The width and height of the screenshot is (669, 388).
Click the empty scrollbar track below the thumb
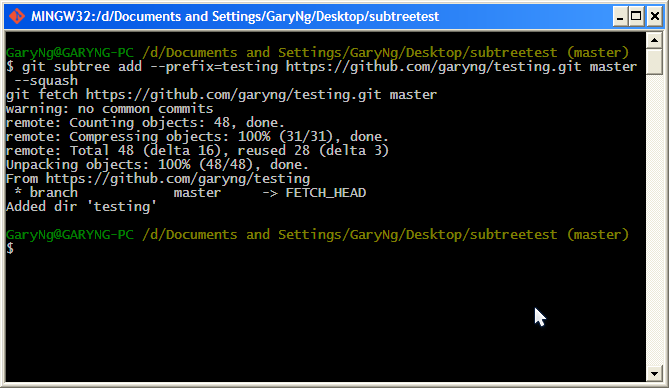(x=654, y=220)
